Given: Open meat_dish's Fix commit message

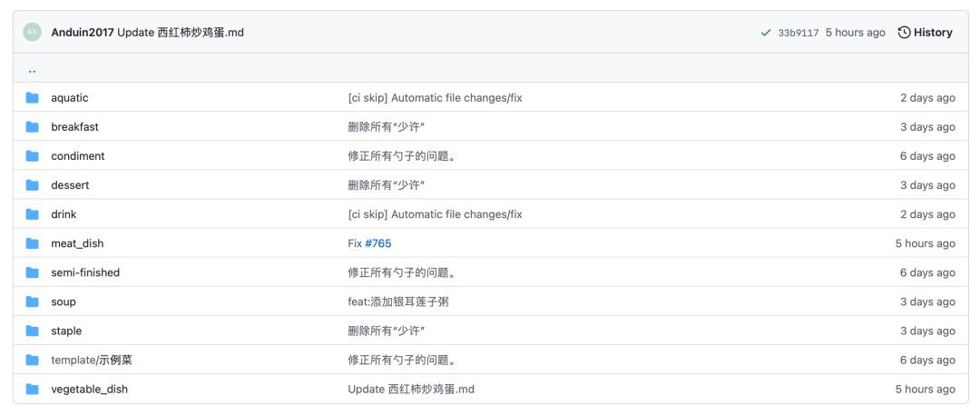Looking at the screenshot, I should [355, 243].
